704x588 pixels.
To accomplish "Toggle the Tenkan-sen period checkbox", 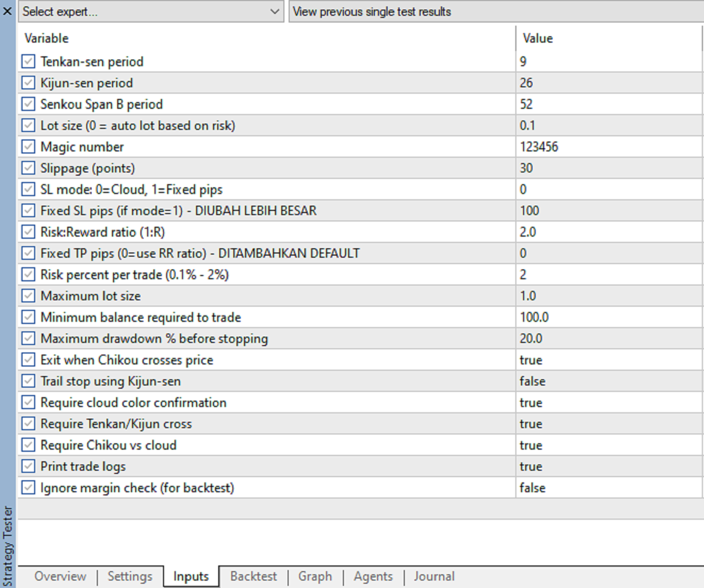I will coord(28,61).
